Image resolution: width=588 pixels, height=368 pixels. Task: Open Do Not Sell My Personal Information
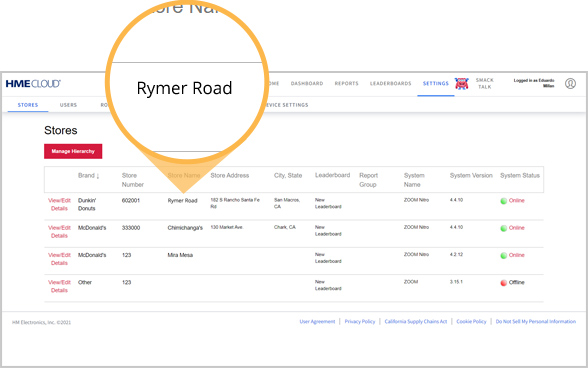[x=536, y=321]
